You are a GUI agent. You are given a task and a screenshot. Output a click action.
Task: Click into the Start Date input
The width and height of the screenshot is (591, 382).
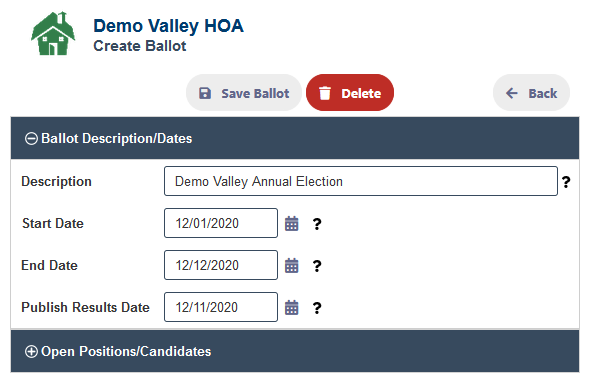(221, 223)
